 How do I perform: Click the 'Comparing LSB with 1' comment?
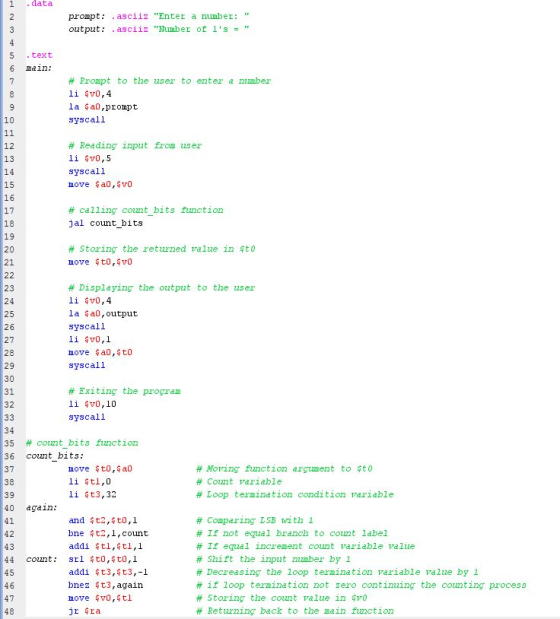255,521
